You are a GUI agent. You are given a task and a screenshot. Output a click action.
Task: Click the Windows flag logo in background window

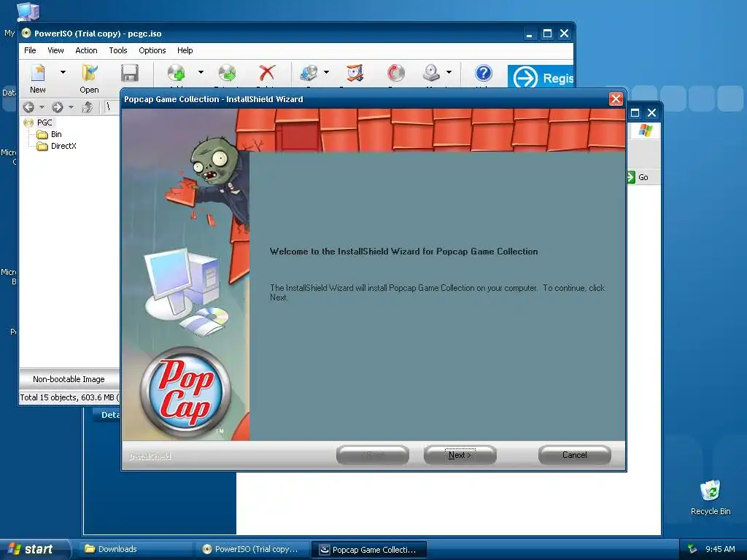646,130
